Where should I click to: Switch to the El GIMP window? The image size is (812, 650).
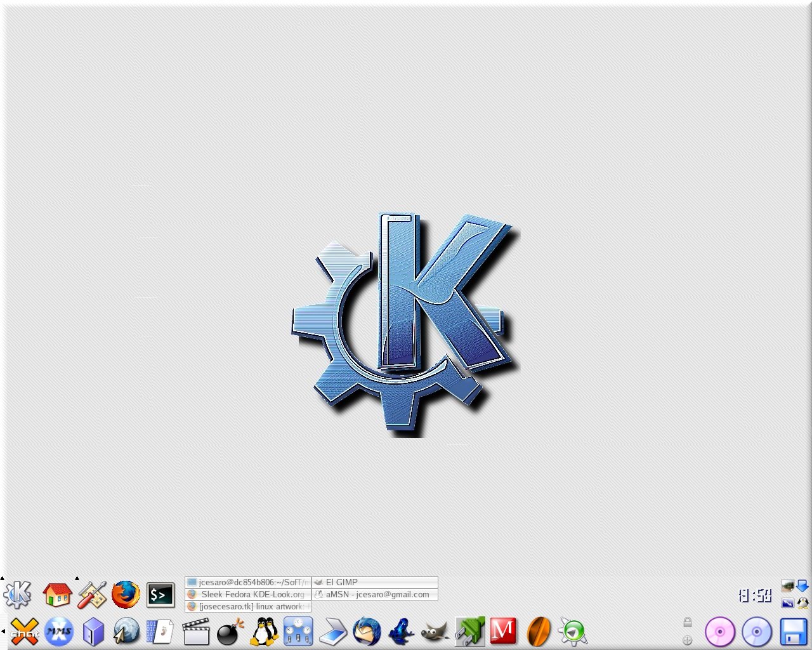[375, 582]
